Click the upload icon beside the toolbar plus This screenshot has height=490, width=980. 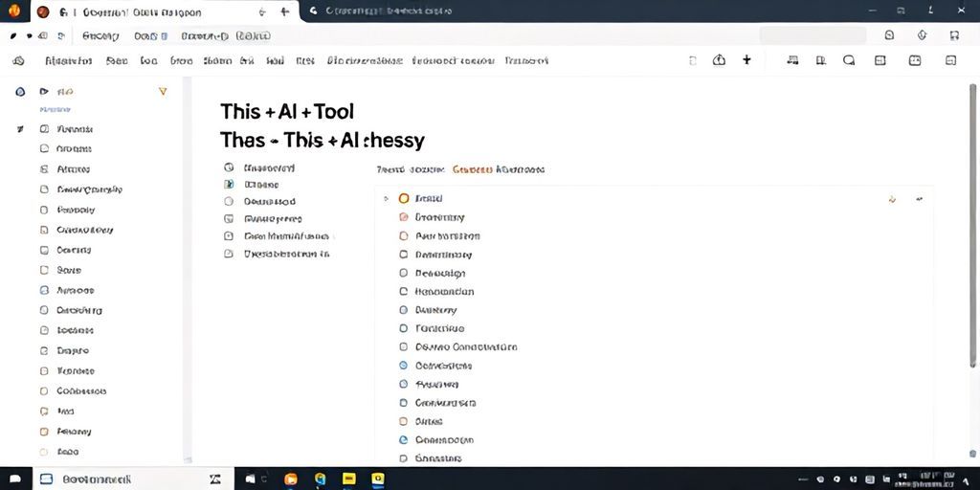tap(720, 60)
